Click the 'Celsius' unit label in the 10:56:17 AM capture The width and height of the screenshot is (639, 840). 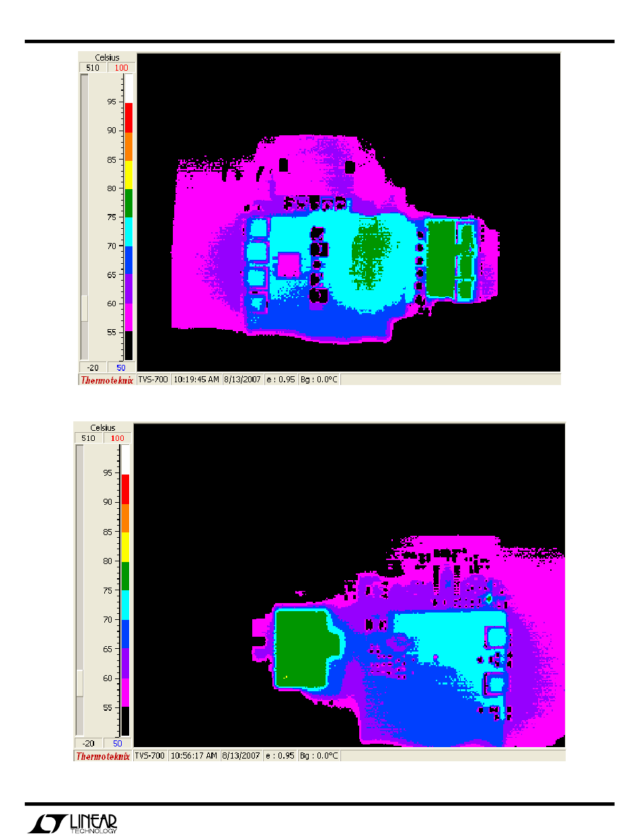pos(102,428)
